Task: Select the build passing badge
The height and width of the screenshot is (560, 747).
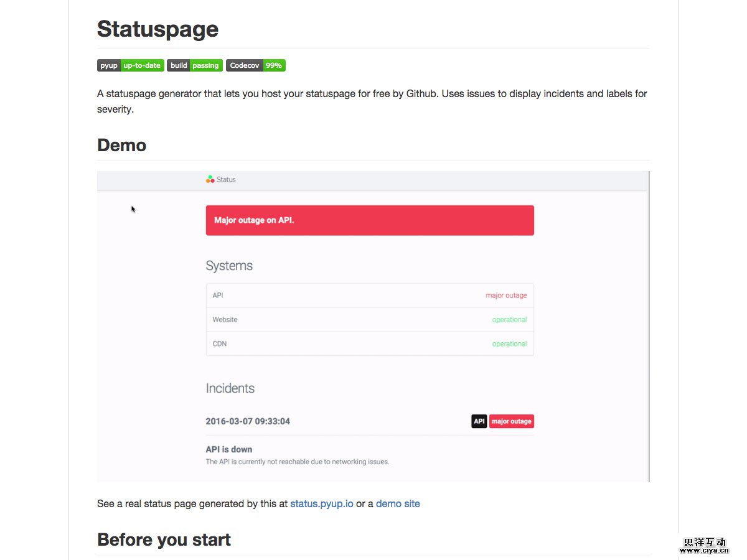Action: (x=195, y=65)
